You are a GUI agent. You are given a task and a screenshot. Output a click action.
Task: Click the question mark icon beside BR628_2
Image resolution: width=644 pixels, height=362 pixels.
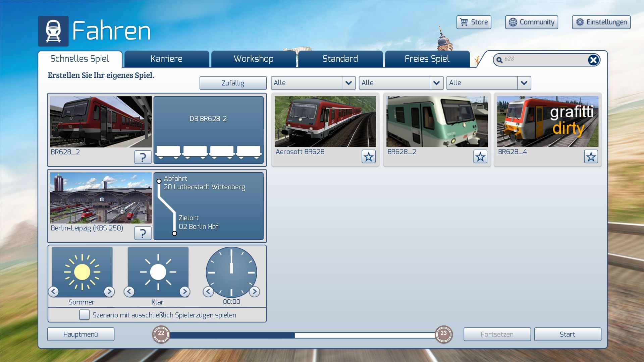(143, 157)
